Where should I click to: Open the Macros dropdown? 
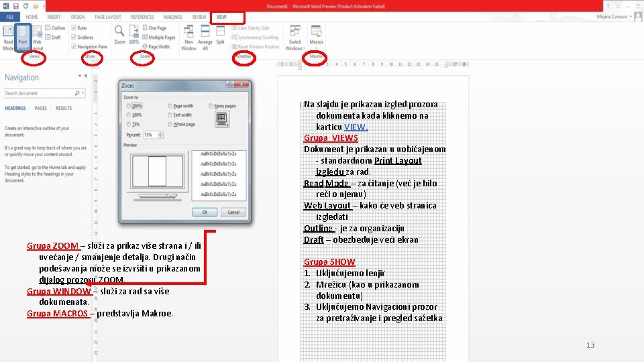click(316, 36)
